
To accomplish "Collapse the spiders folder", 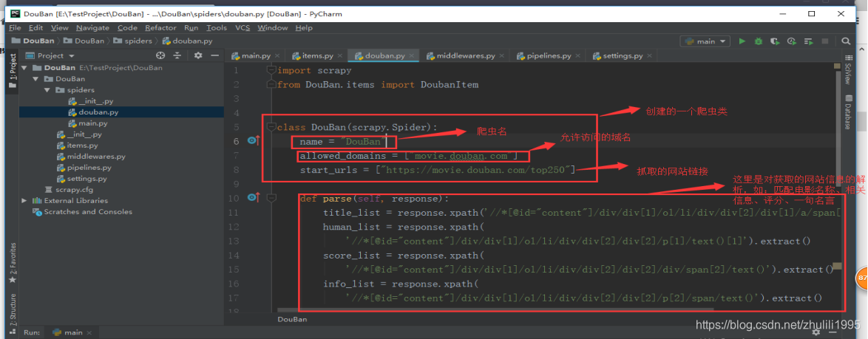I will pyautogui.click(x=47, y=90).
